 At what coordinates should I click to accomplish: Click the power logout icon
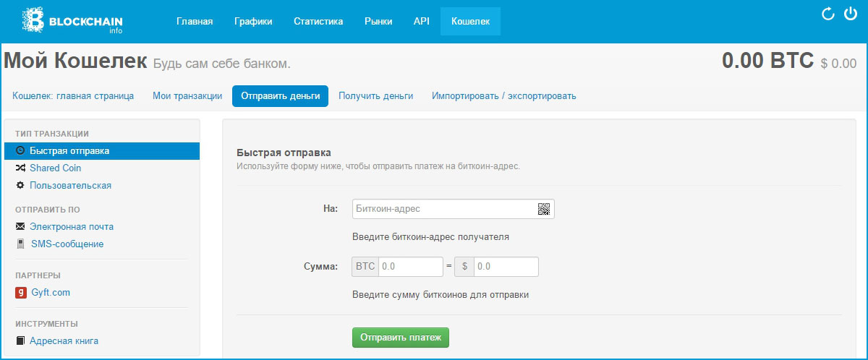[x=851, y=14]
